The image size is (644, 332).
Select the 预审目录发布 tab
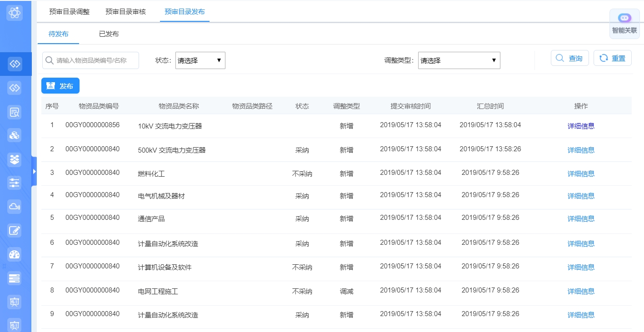(185, 12)
